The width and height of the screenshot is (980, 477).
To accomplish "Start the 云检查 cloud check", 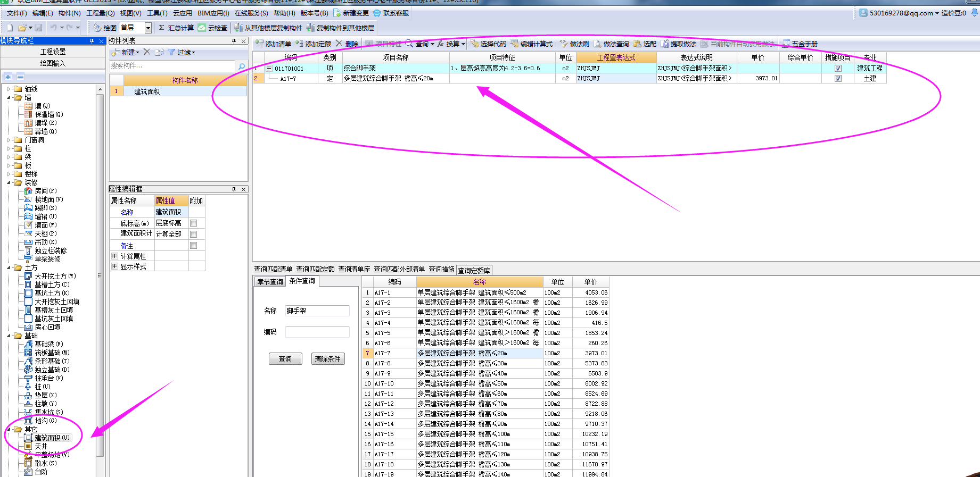I will tap(213, 28).
